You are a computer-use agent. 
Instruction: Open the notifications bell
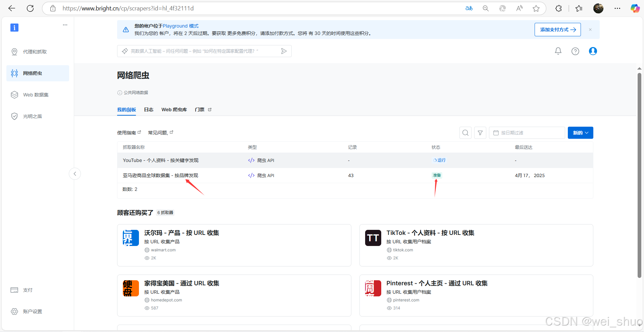point(558,51)
